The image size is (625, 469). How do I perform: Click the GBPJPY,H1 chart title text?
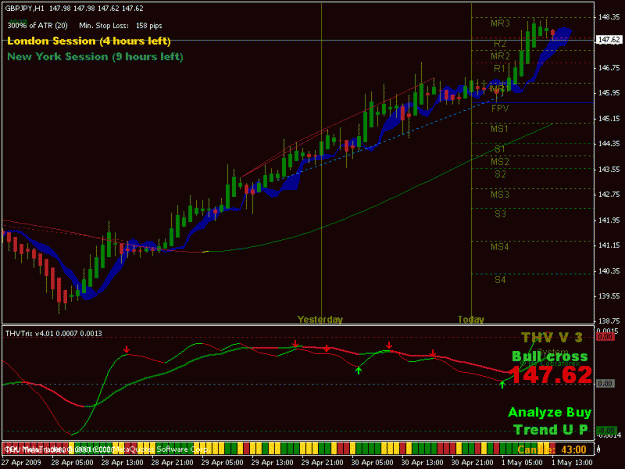tap(24, 8)
